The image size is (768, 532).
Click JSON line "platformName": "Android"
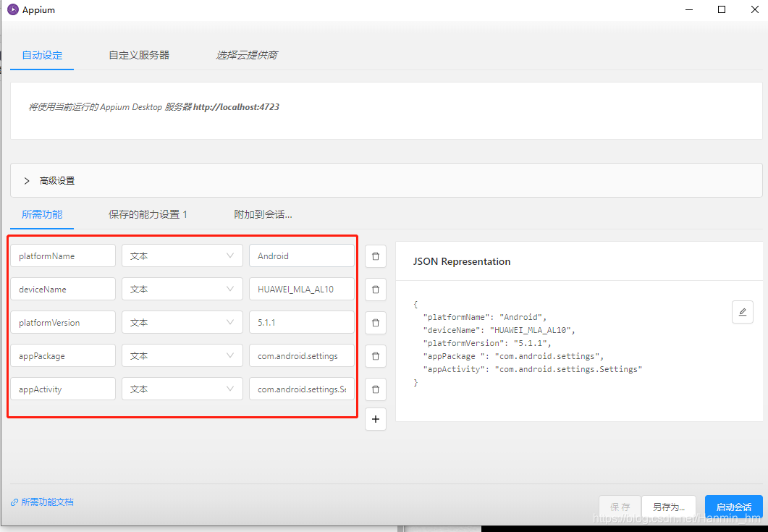pos(484,317)
